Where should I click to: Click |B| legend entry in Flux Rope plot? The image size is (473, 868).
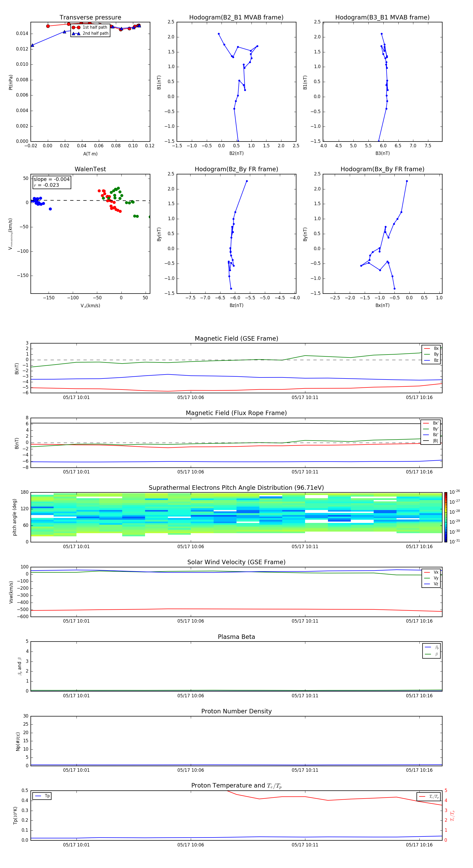tap(431, 441)
